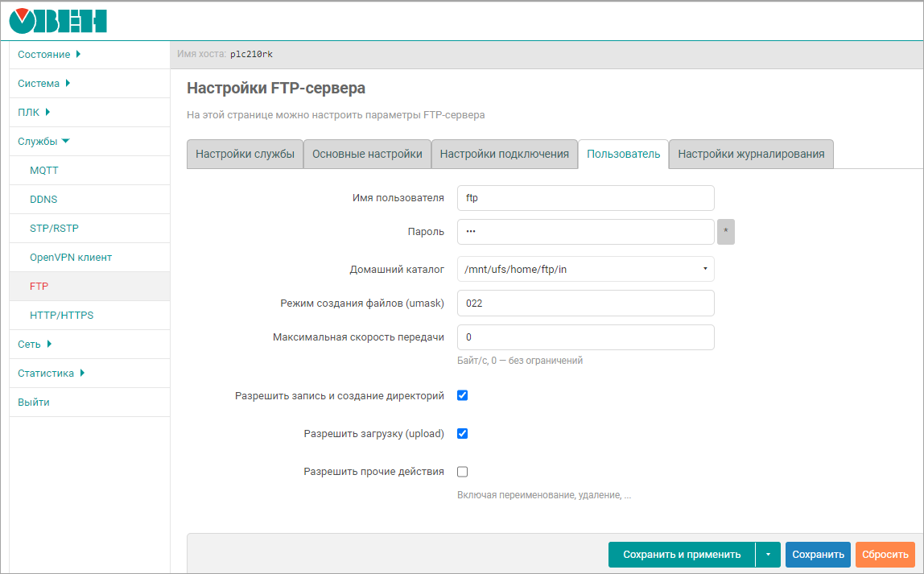This screenshot has height=574, width=924.
Task: Disable allow upload checkbox
Action: point(463,434)
